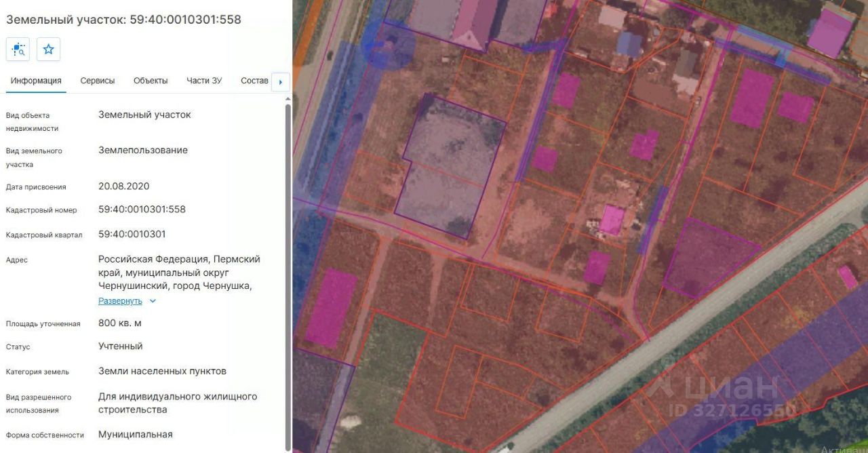Viewport: 868px width, 453px height.
Task: Select the Муниципальная ownership value
Action: (x=136, y=434)
